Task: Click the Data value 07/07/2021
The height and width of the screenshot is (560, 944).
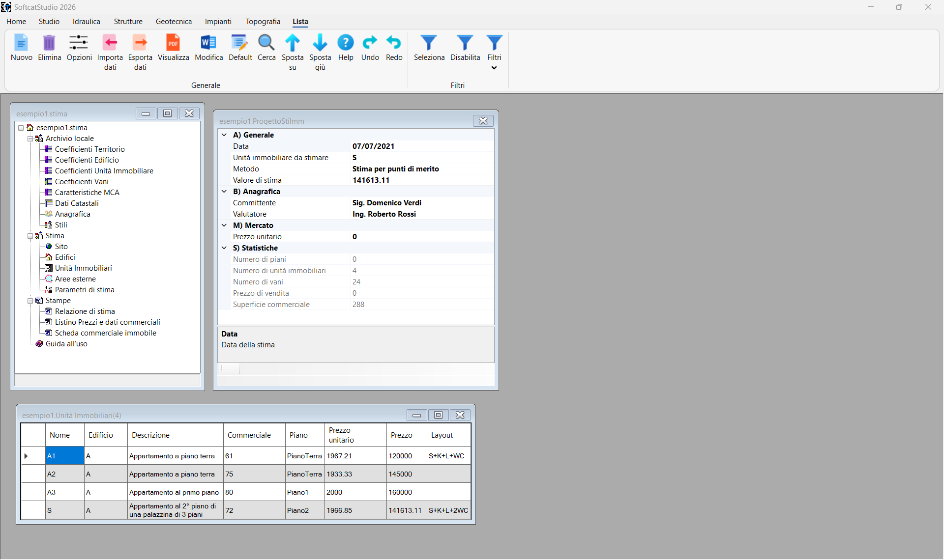Action: 373,146
